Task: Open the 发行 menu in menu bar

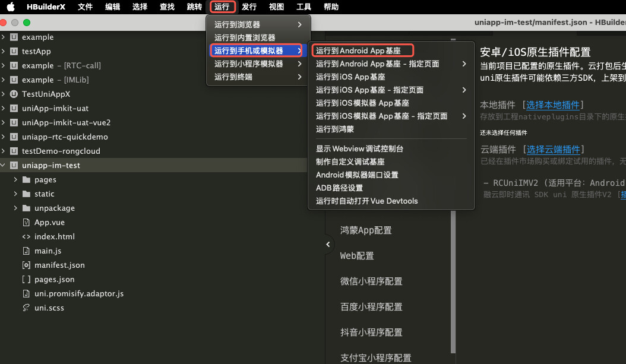Action: tap(249, 7)
